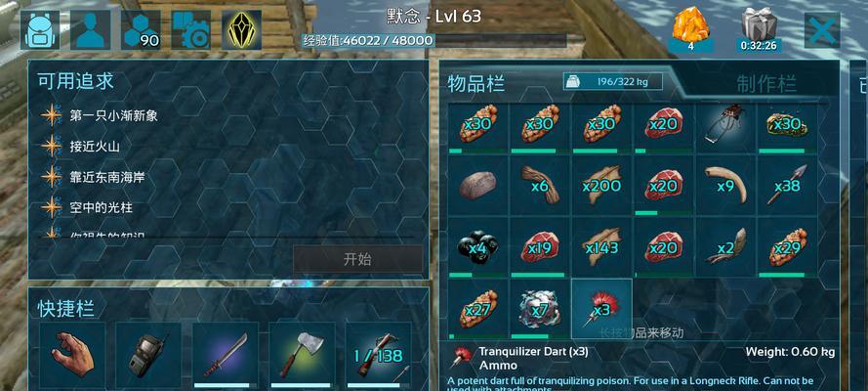Open the character profile icon
Image resolution: width=868 pixels, height=391 pixels.
(x=90, y=30)
